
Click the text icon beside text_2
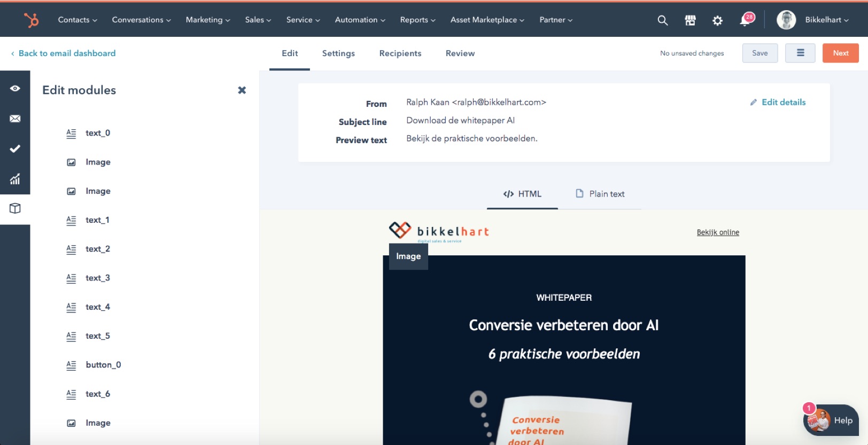point(71,249)
